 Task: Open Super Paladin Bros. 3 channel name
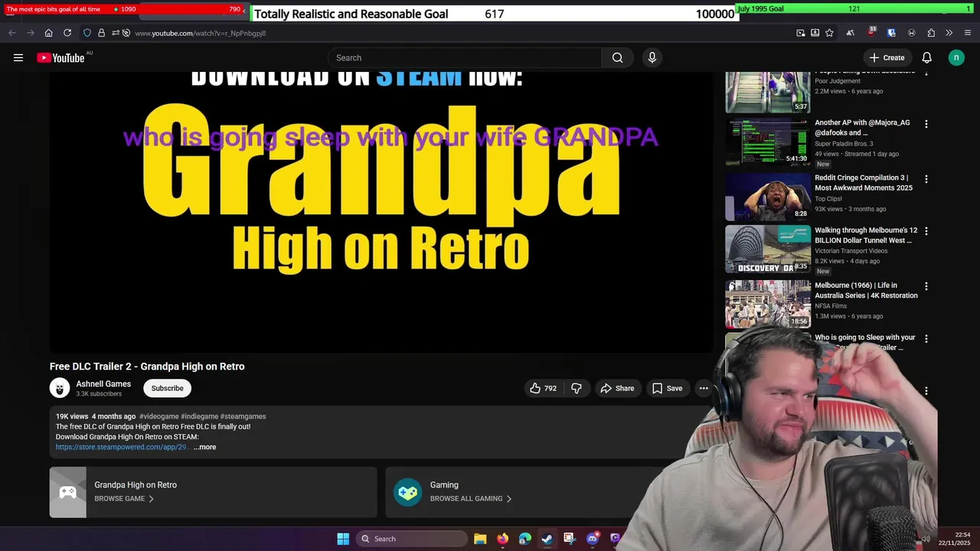[x=844, y=144]
